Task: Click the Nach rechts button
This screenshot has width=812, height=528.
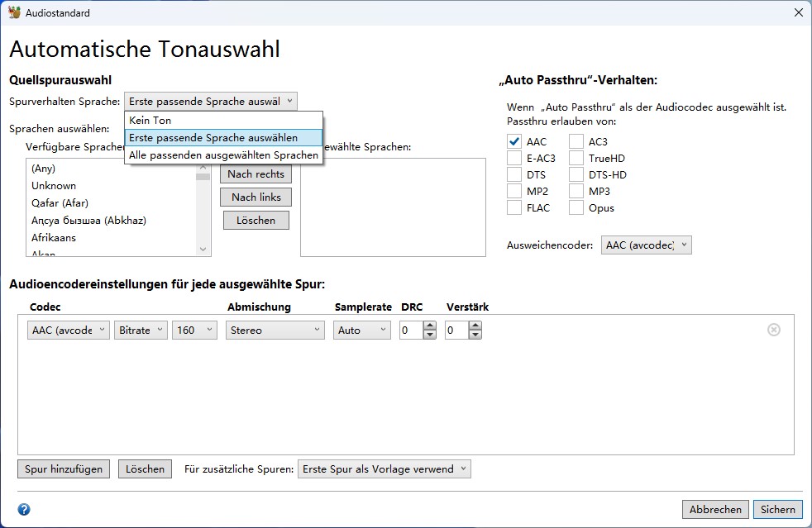Action: tap(256, 174)
